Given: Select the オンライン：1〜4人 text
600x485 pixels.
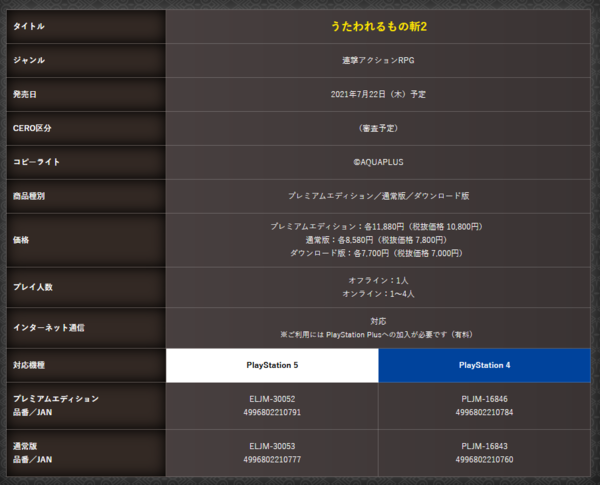Looking at the screenshot, I should (x=378, y=294).
